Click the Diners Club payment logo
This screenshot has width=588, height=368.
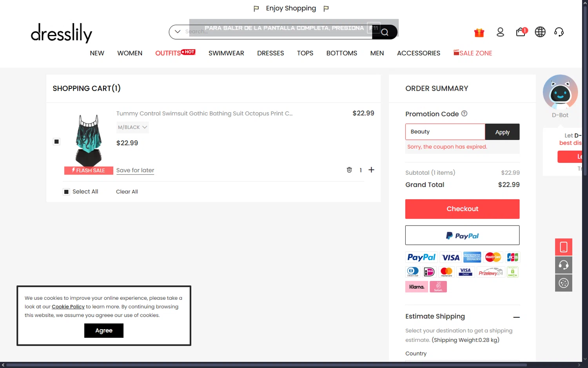[413, 272]
